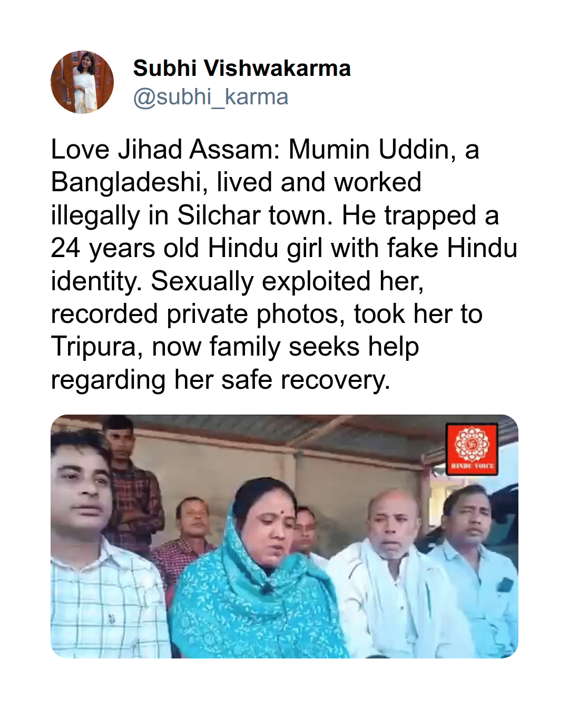Click the display name Subhi Vishwakarma

click(242, 68)
